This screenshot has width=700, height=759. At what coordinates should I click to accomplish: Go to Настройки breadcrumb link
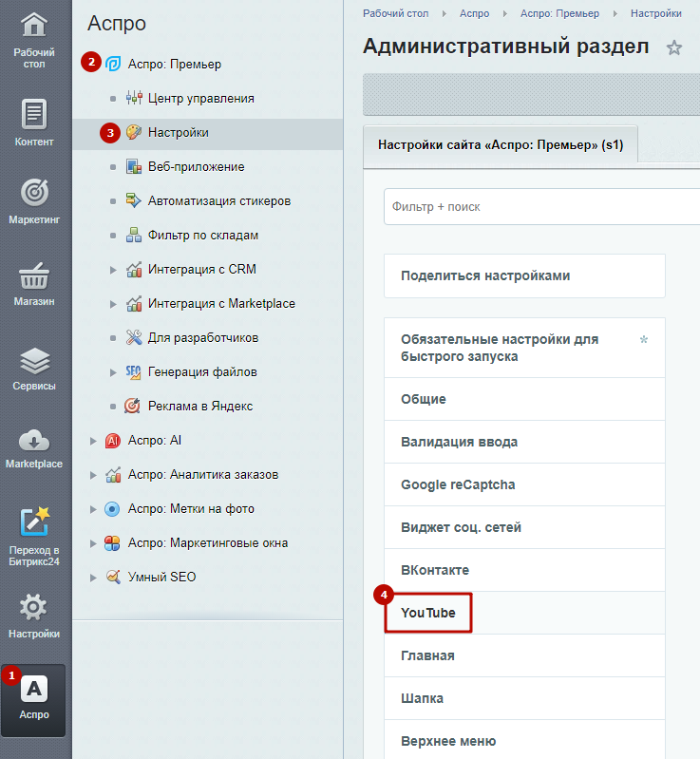click(656, 13)
